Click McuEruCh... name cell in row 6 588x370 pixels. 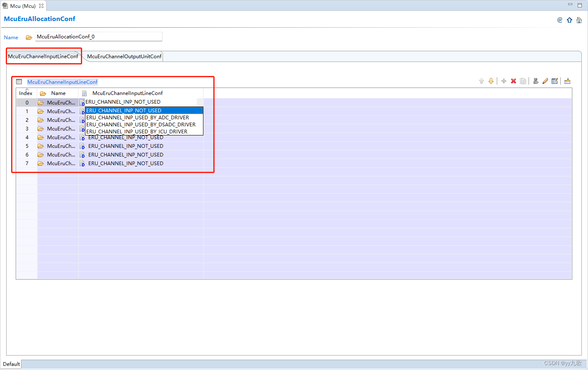58,154
